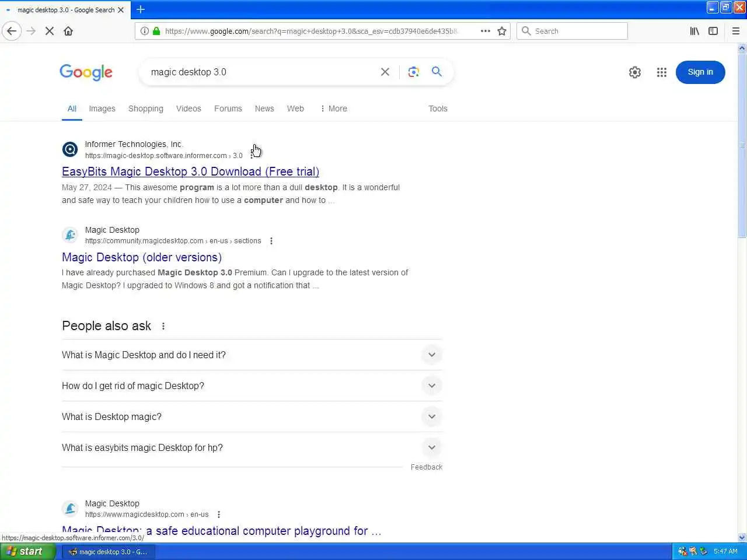
Task: Open the More search filters dropdown
Action: (333, 108)
